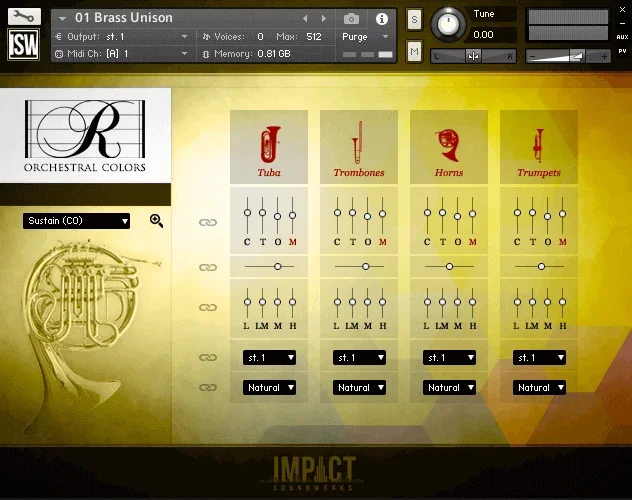Take snapshot with camera icon

pos(351,19)
